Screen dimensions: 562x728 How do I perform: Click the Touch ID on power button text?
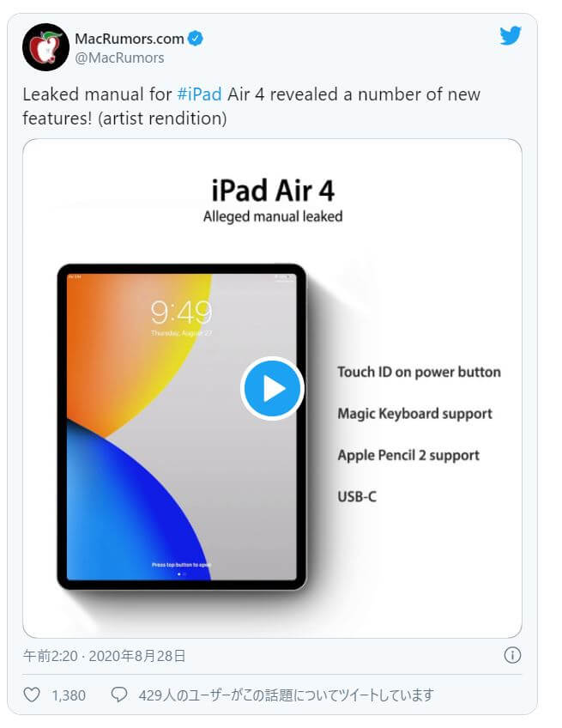tap(419, 372)
